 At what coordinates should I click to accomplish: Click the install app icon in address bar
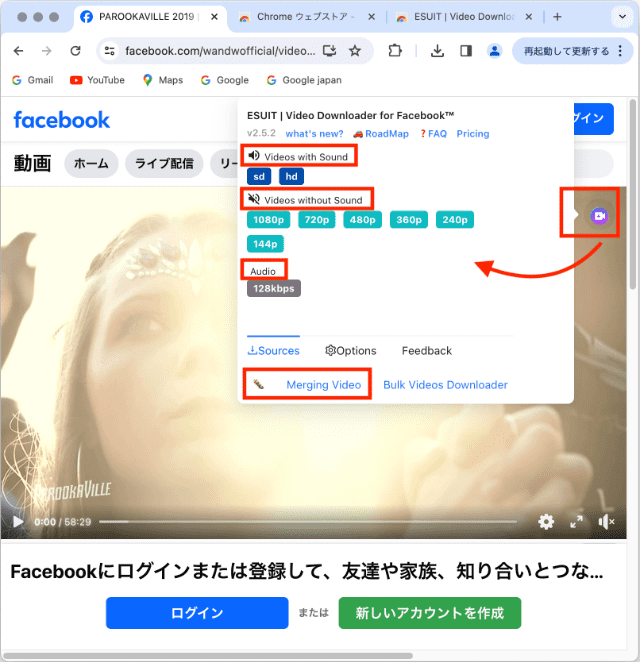point(329,51)
